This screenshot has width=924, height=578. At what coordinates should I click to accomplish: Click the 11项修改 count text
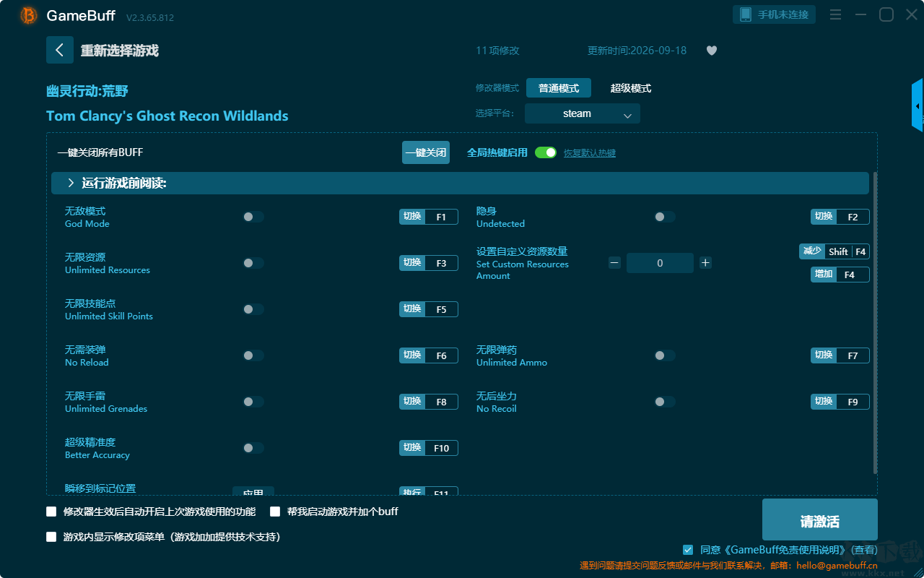497,51
